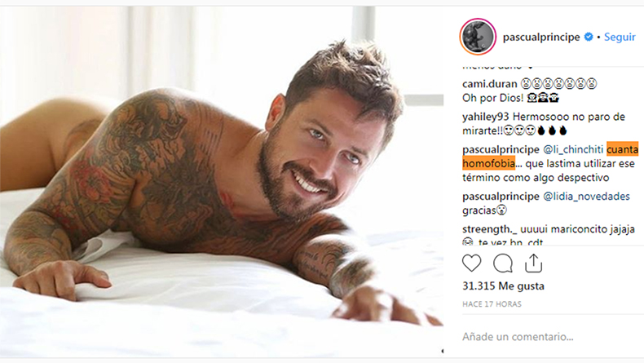Open the streength._ commenter profile
This screenshot has width=644, height=363.
[490, 229]
